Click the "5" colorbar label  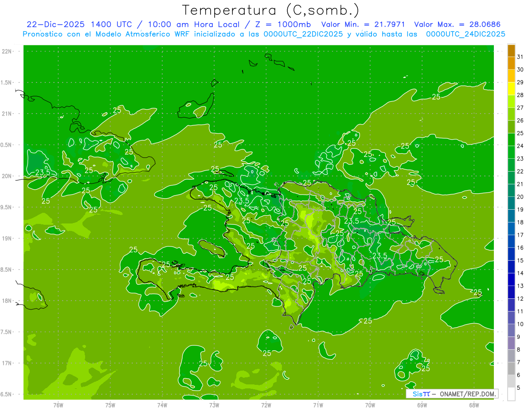[x=519, y=388]
